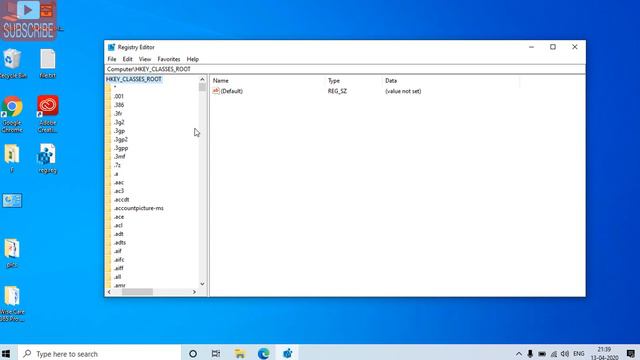Open the File menu

pyautogui.click(x=112, y=59)
